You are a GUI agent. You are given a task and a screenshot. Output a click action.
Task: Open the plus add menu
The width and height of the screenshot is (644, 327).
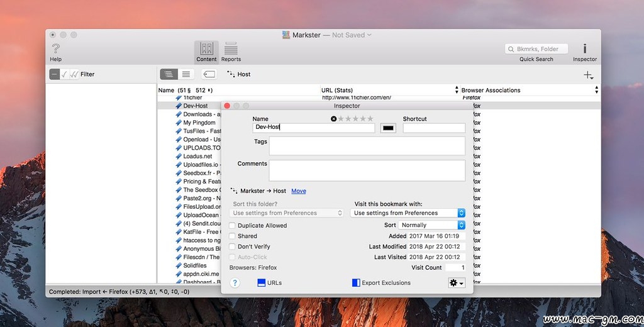tap(588, 75)
